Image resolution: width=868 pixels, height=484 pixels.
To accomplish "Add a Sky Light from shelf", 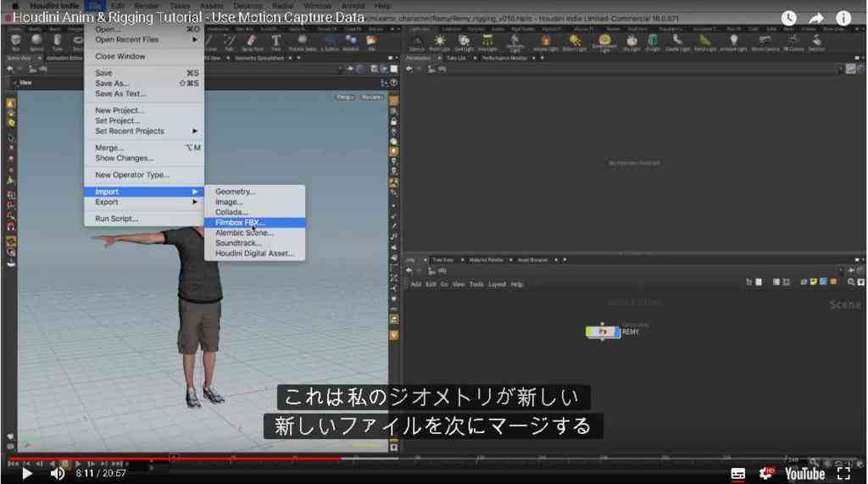I will click(631, 42).
